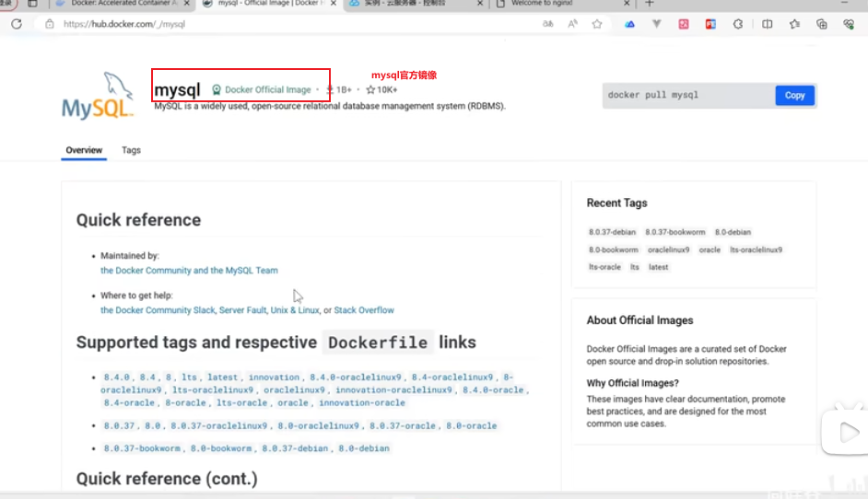Screen dimensions: 868x499
Task: Toggle split screen view icon
Action: (768, 24)
